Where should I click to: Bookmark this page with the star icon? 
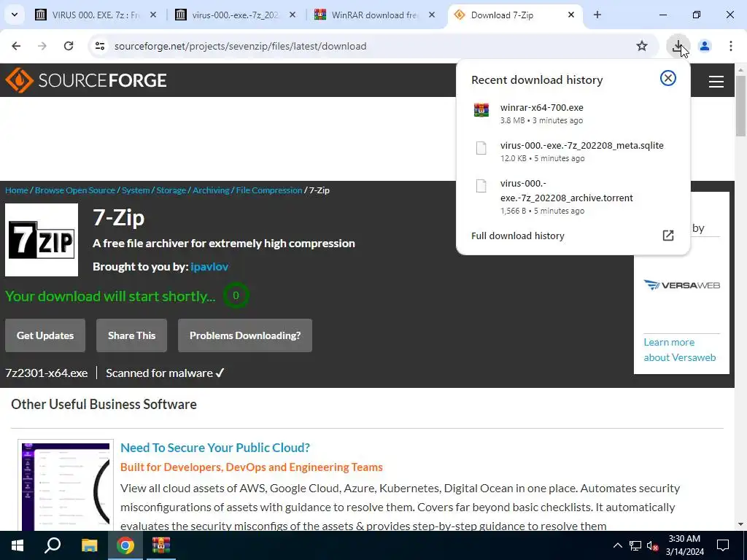(642, 46)
